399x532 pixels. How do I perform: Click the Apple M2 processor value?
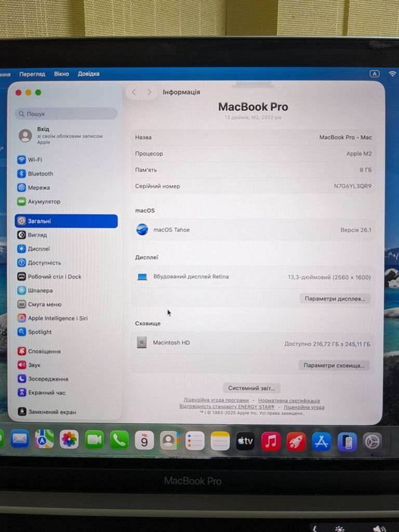click(x=358, y=153)
